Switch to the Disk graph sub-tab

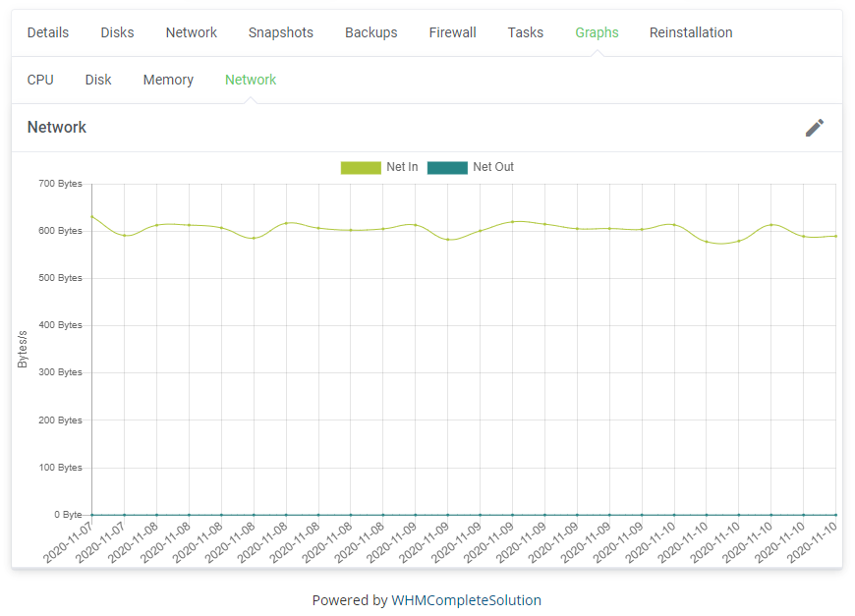[98, 80]
